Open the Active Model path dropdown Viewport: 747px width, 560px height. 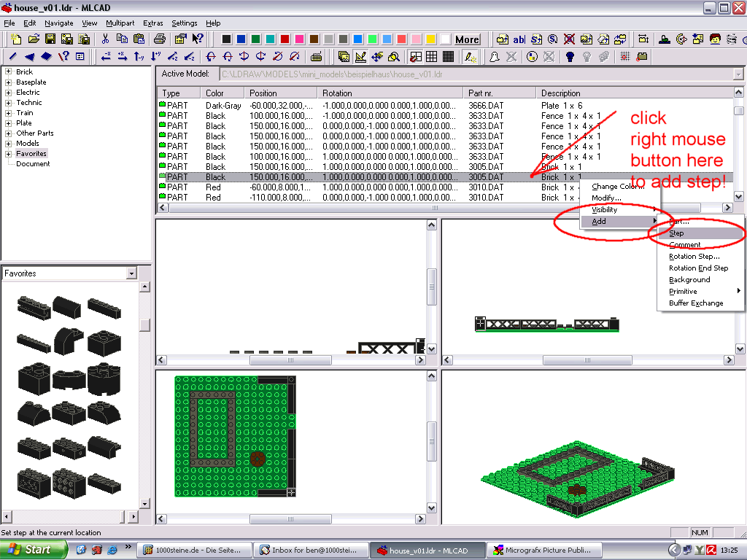738,74
